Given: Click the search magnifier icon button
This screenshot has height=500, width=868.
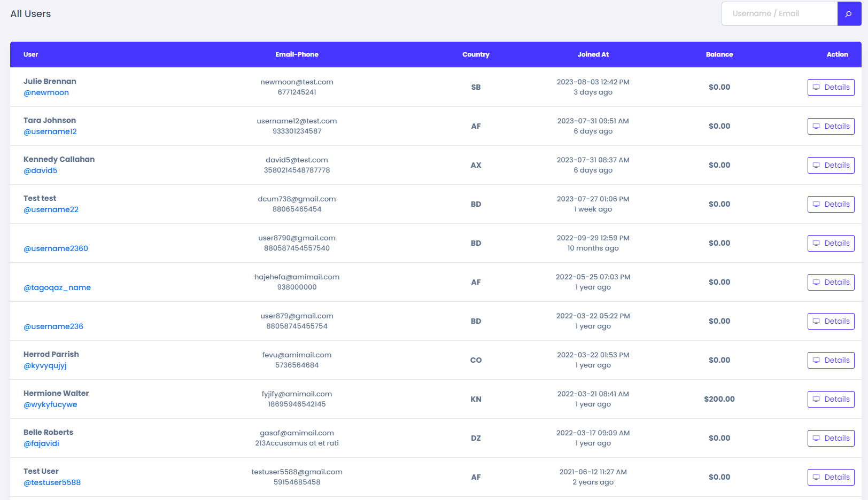Looking at the screenshot, I should tap(849, 14).
